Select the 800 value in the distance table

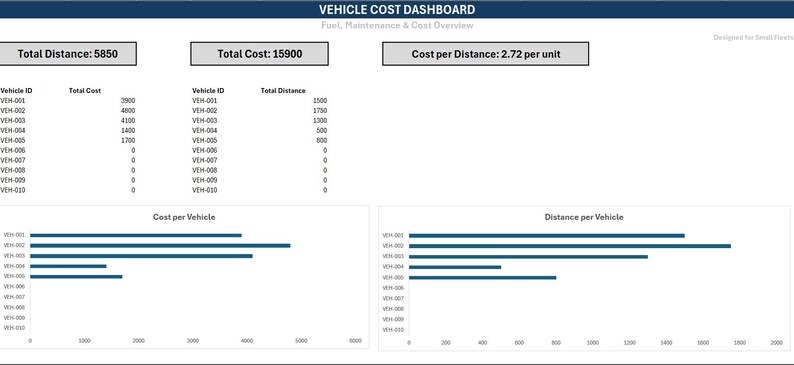point(322,140)
